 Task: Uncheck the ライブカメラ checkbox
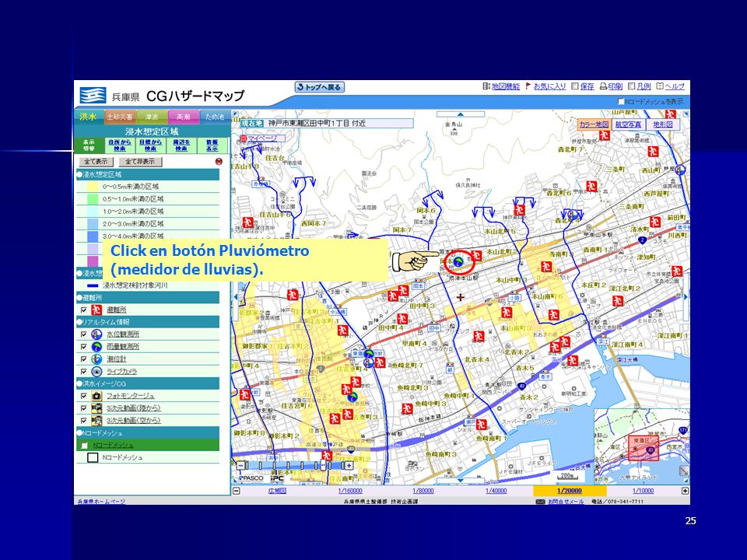(84, 372)
